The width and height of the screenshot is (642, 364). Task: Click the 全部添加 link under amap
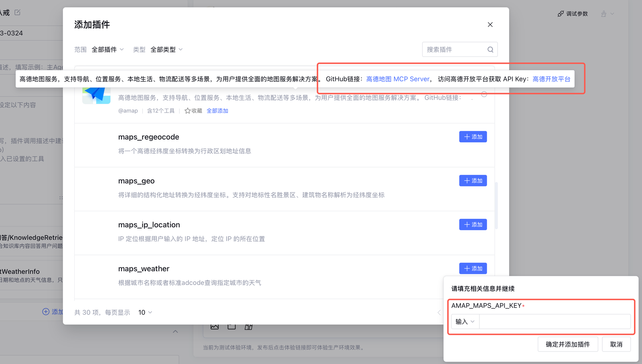(x=217, y=111)
